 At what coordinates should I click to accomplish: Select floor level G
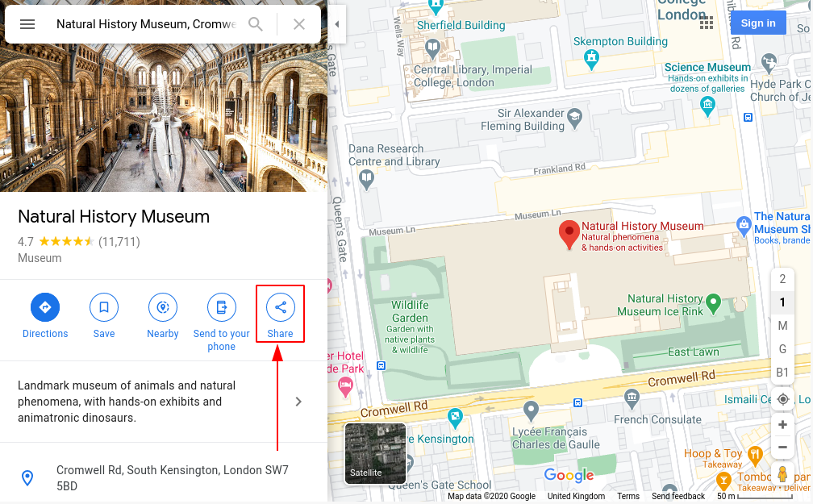tap(782, 349)
